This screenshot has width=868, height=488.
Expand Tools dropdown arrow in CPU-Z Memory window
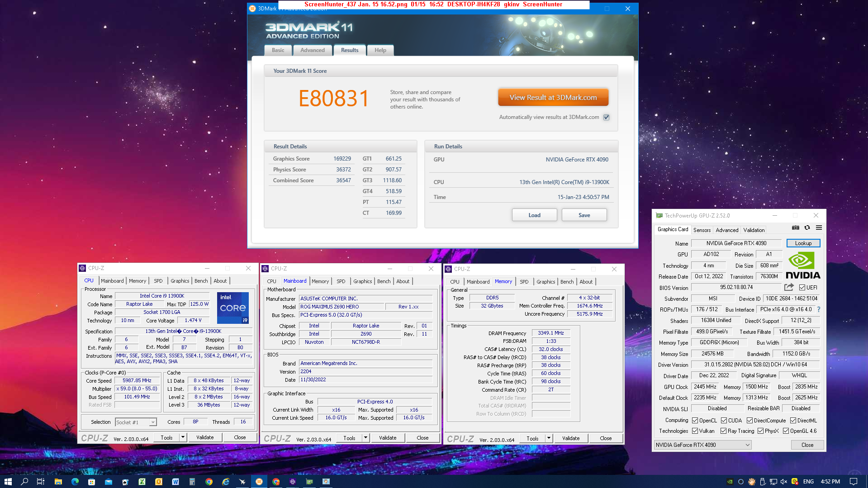pyautogui.click(x=549, y=438)
